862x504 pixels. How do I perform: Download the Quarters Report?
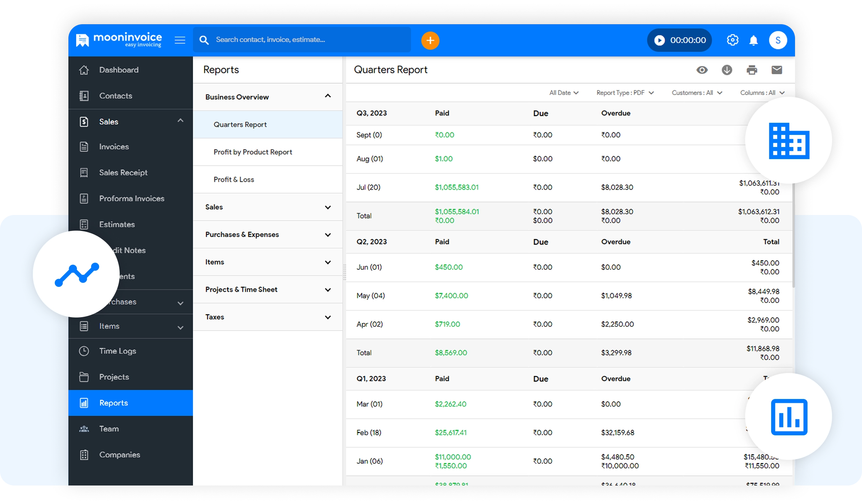[x=727, y=70]
